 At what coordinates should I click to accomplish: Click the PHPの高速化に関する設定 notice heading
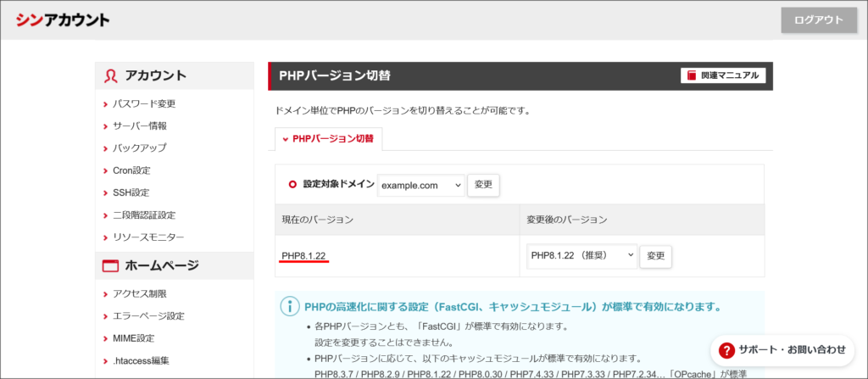512,306
